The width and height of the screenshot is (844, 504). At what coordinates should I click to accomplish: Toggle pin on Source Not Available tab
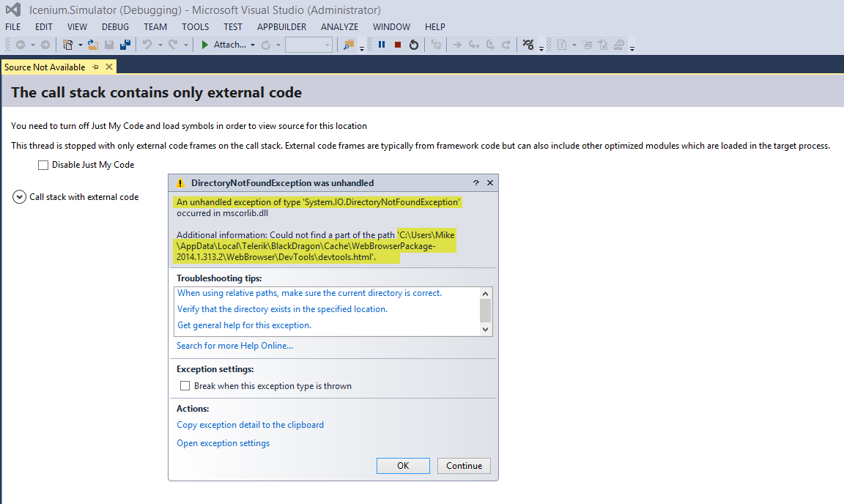pyautogui.click(x=95, y=67)
